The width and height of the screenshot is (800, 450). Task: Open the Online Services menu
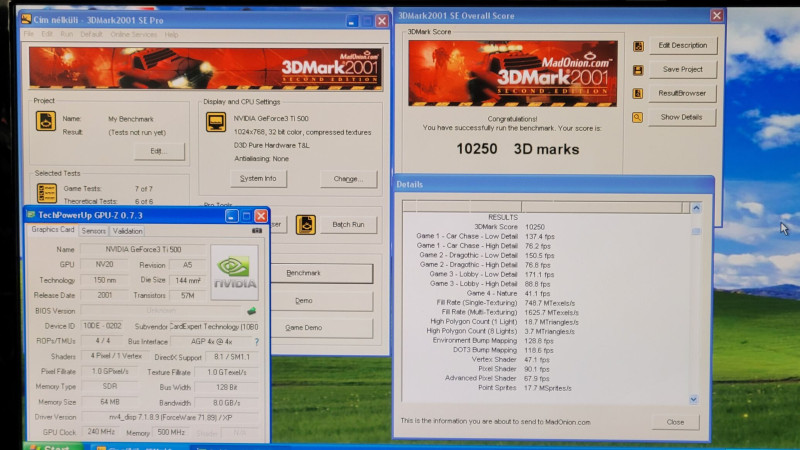click(134, 34)
